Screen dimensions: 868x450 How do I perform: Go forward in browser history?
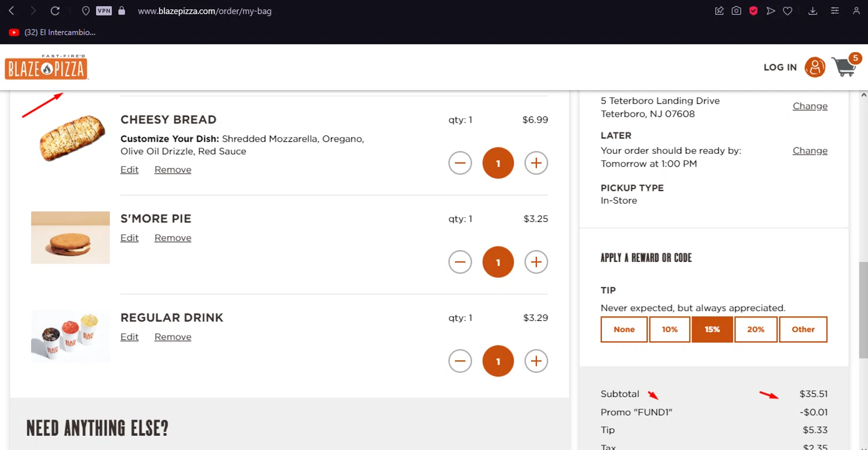coord(33,10)
